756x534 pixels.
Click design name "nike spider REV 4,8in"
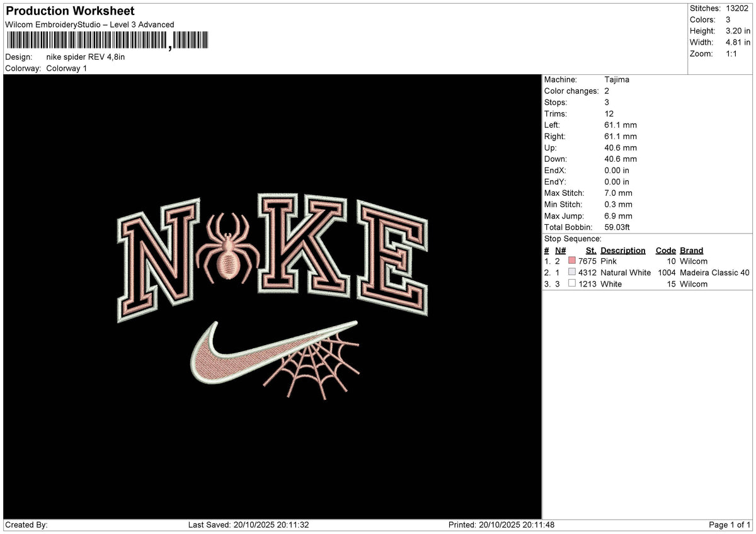[x=86, y=57]
